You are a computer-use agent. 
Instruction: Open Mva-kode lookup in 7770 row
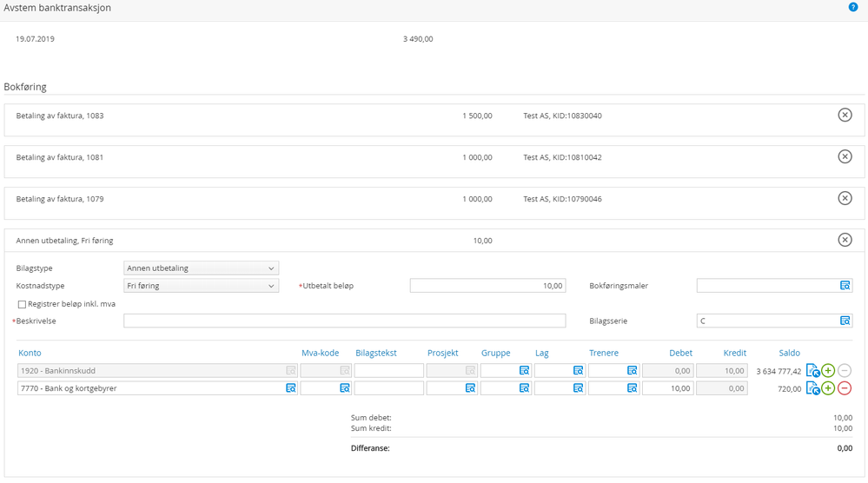[344, 388]
